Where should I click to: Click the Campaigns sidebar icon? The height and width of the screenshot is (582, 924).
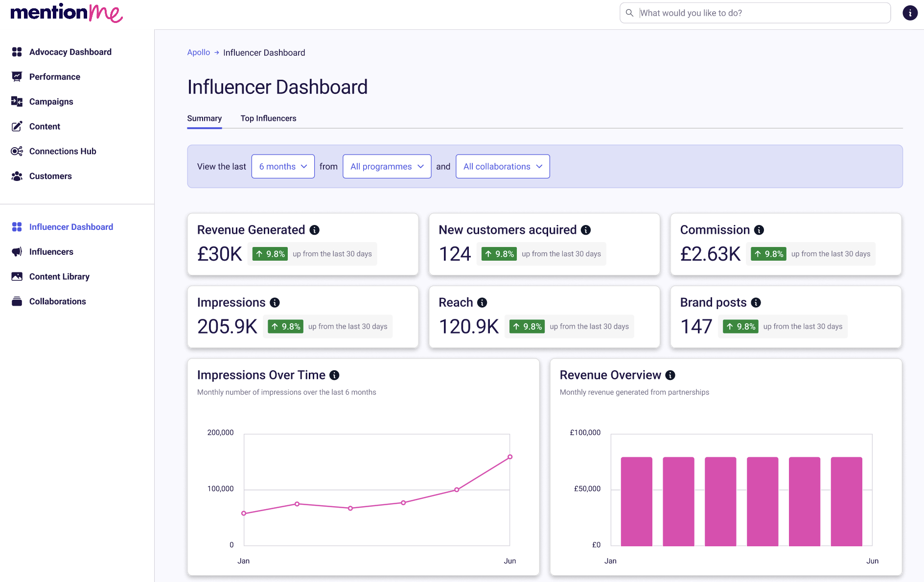17,102
